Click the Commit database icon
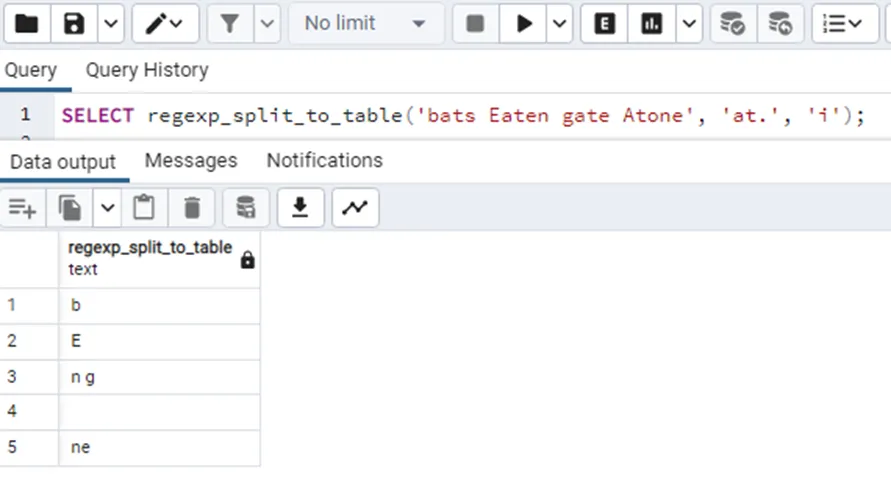The width and height of the screenshot is (891, 481). tap(733, 24)
